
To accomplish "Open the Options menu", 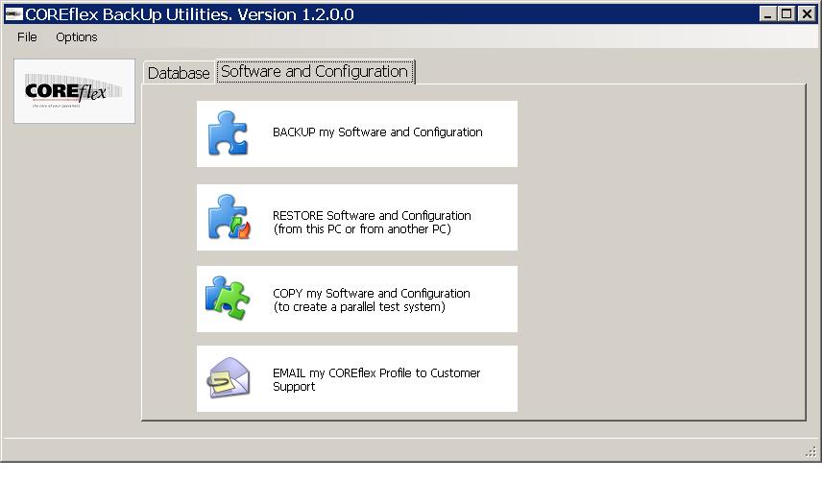I will coord(77,37).
